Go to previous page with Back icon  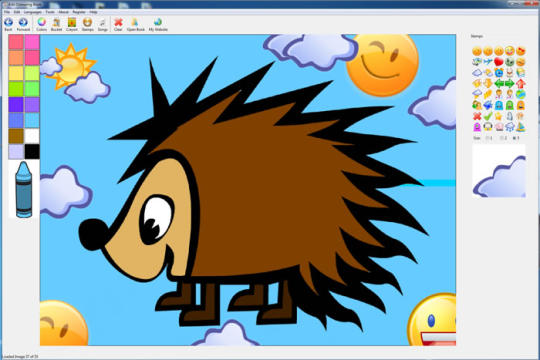pos(8,24)
